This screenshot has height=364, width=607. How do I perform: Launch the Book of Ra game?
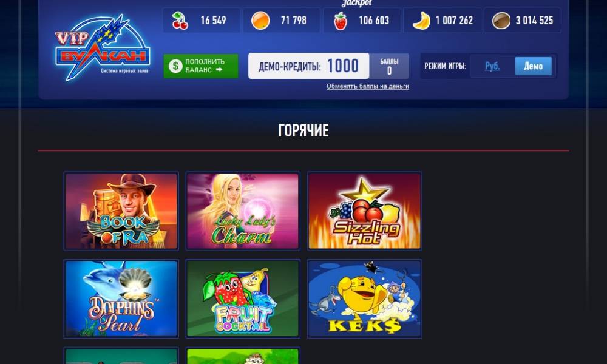click(x=121, y=211)
